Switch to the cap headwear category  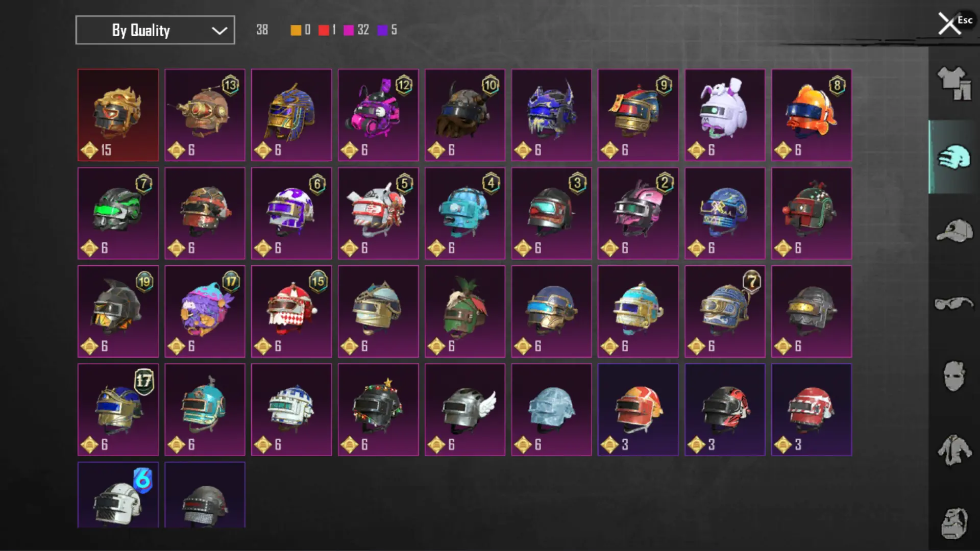[x=954, y=231]
